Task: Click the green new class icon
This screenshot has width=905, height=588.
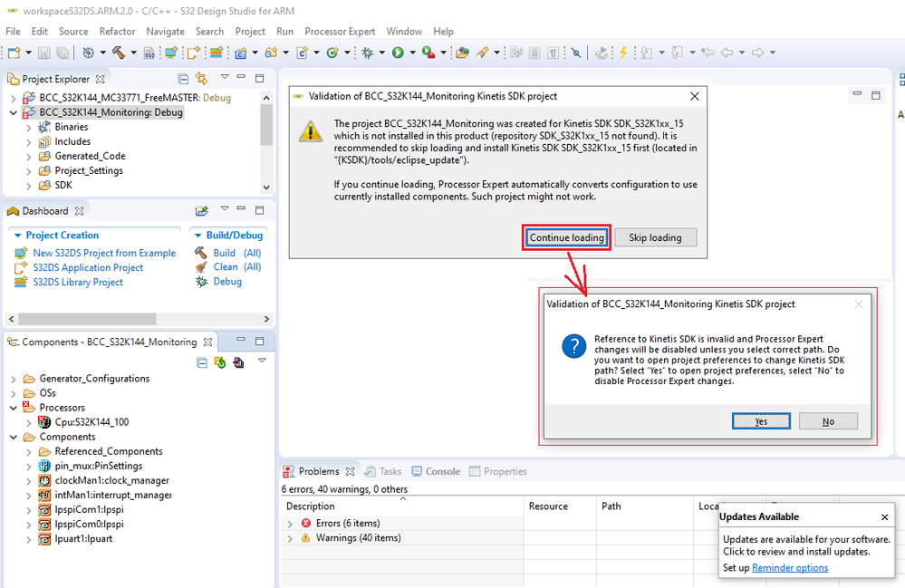Action: [332, 53]
